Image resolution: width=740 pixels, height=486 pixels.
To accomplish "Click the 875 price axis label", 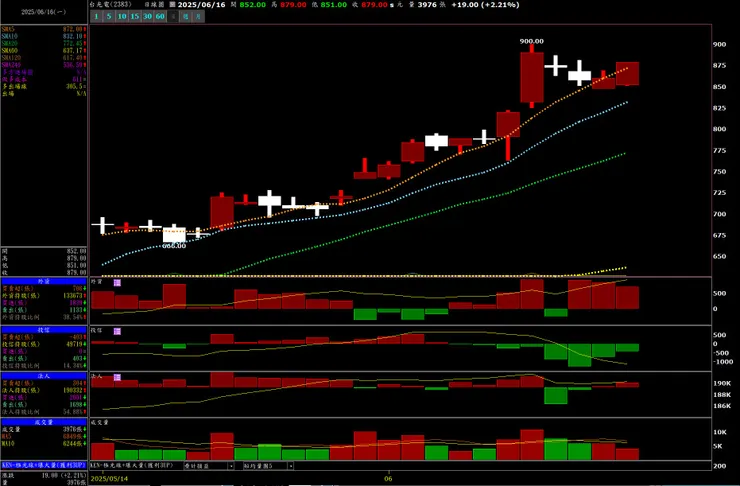I will pyautogui.click(x=719, y=66).
